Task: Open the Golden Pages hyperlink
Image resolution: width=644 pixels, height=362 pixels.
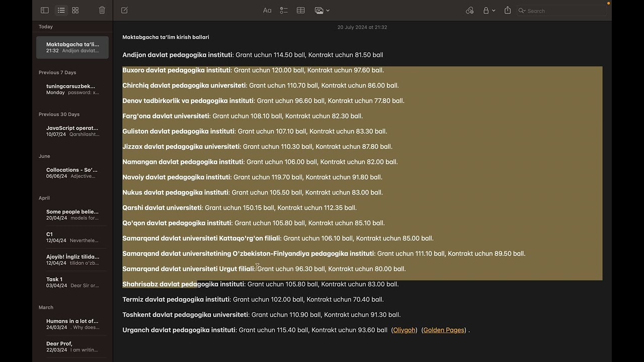Action: 444,330
